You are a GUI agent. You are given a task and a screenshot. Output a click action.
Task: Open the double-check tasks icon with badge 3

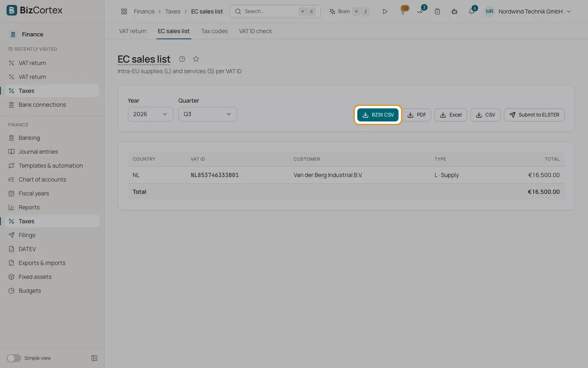[421, 11]
